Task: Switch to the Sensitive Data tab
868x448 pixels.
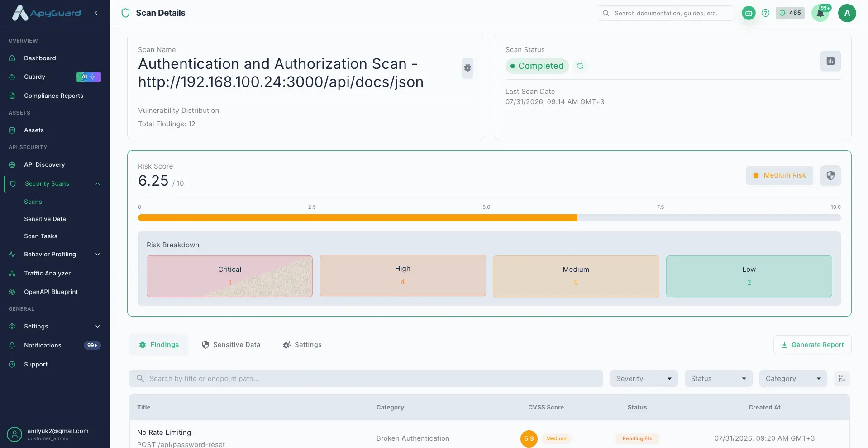Action: coord(231,345)
